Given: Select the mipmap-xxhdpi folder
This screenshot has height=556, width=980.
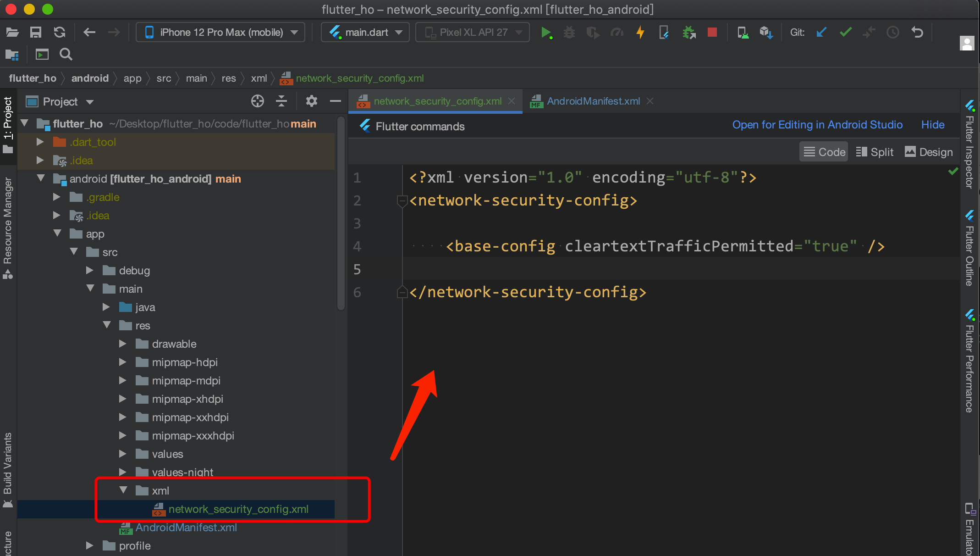Looking at the screenshot, I should [190, 417].
